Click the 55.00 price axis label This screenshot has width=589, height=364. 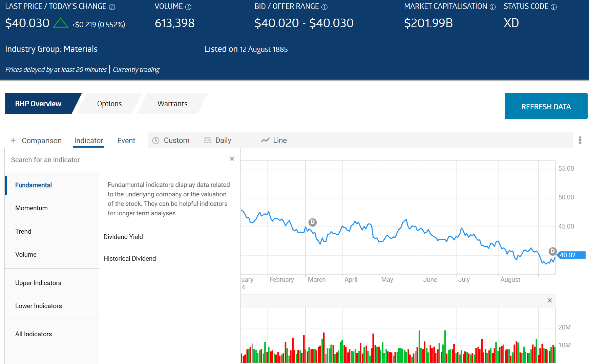click(x=566, y=168)
